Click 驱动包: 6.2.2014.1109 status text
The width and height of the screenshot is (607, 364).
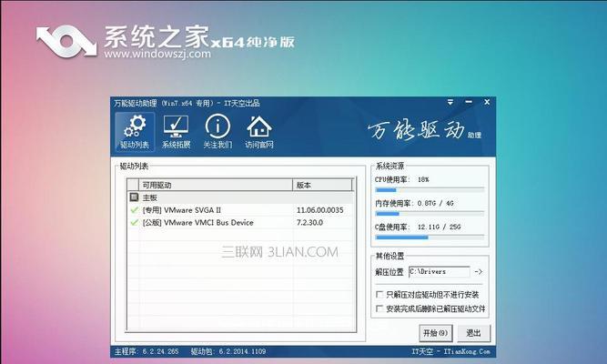click(228, 351)
